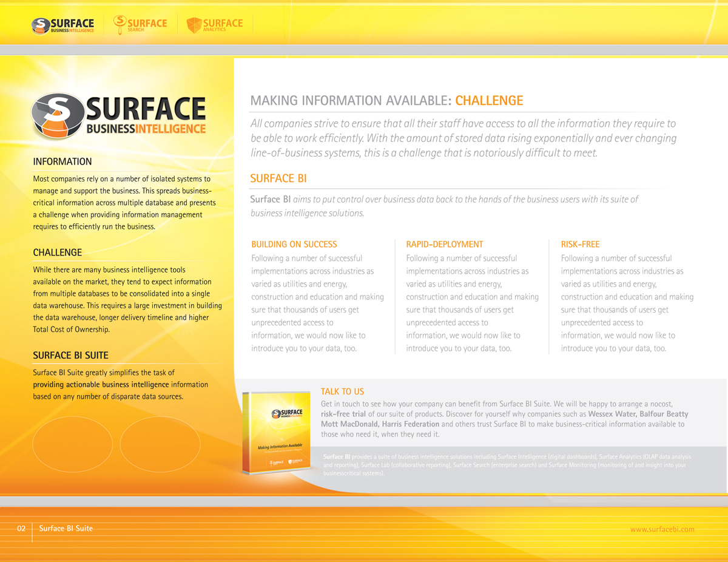Click the BUILDING ON SUCCESS column heading

point(294,244)
